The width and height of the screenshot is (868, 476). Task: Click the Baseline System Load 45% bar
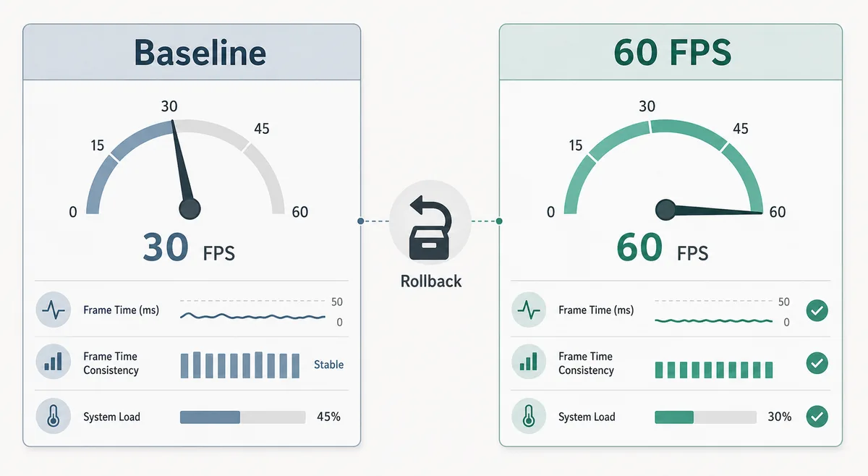242,417
